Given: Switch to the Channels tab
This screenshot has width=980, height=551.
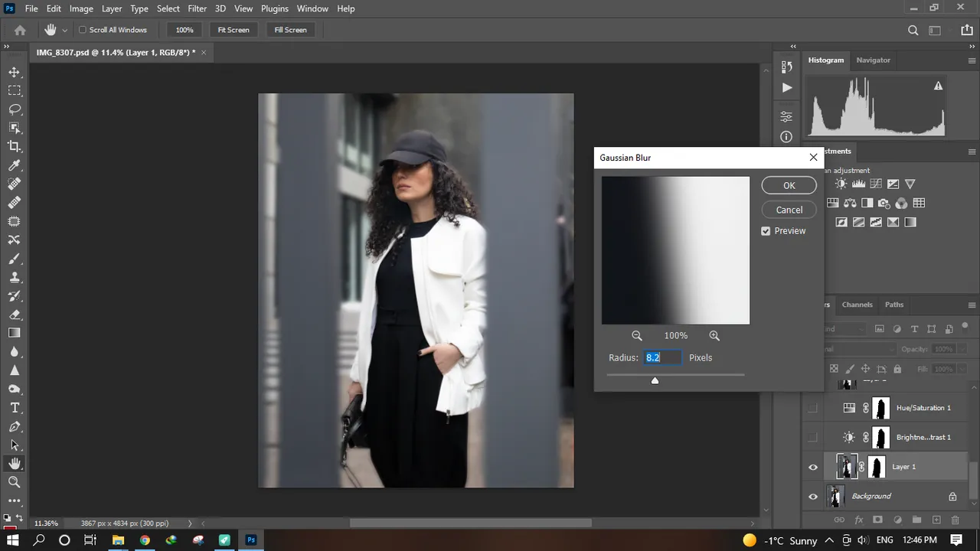Looking at the screenshot, I should pyautogui.click(x=857, y=305).
